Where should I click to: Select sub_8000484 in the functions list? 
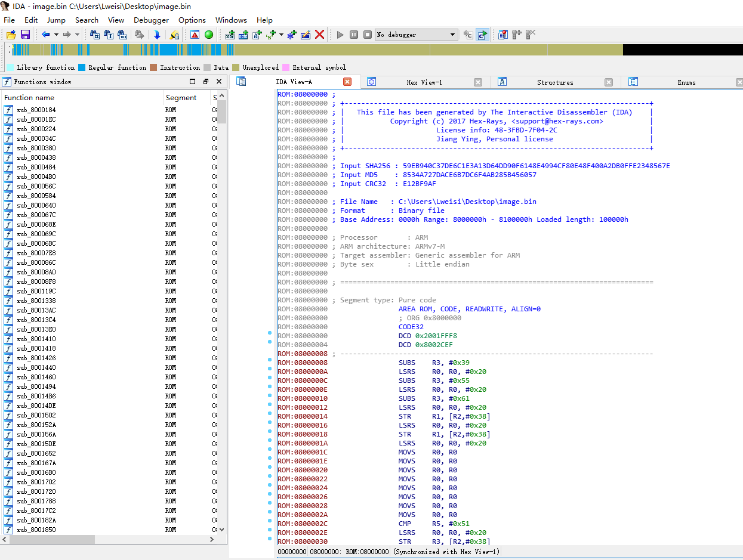tap(36, 167)
